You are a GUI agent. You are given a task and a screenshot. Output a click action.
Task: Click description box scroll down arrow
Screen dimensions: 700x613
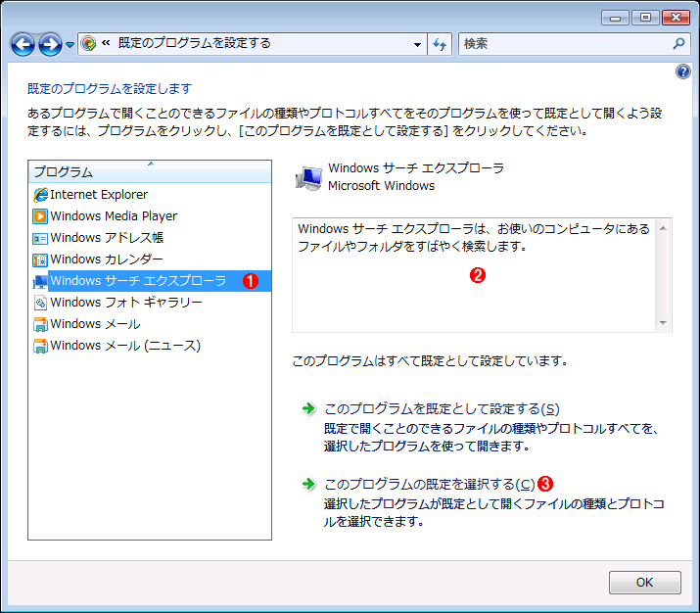click(663, 323)
